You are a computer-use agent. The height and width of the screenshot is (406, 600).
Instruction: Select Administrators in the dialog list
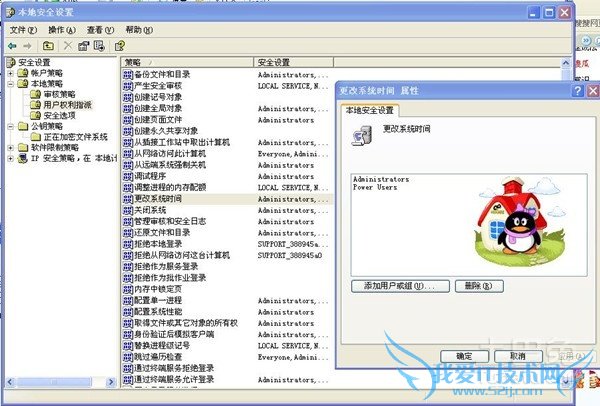[x=381, y=179]
